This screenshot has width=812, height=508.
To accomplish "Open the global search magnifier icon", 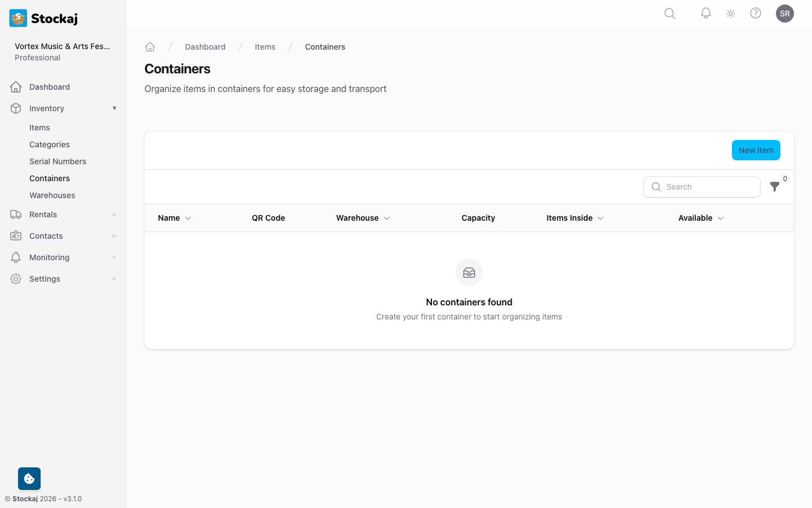I will pos(669,13).
